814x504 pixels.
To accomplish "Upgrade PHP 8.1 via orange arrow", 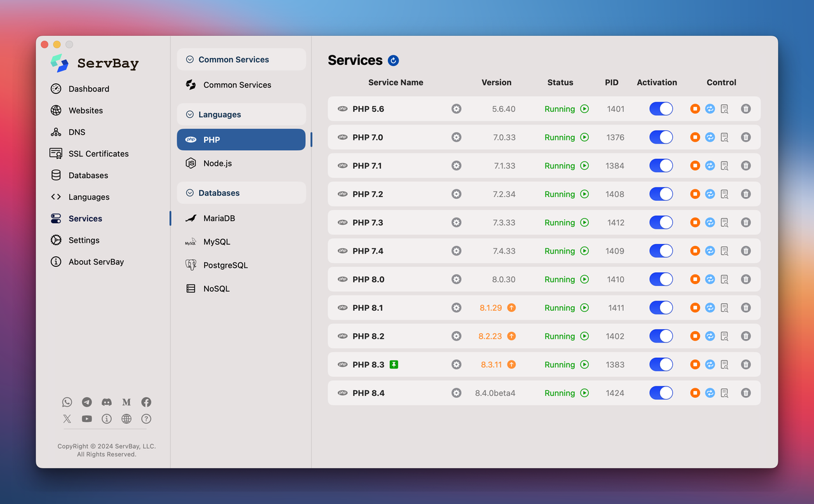I will click(511, 308).
